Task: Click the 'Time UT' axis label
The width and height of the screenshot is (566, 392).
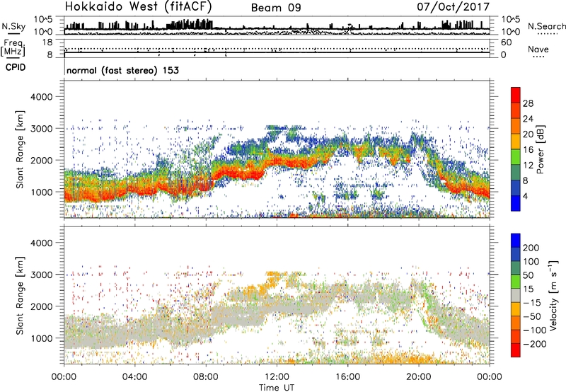Action: point(277,388)
